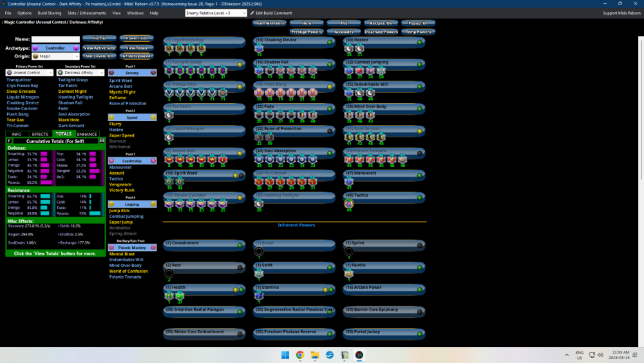Open Google Chrome from the taskbar
The image size is (644, 363).
point(299,355)
